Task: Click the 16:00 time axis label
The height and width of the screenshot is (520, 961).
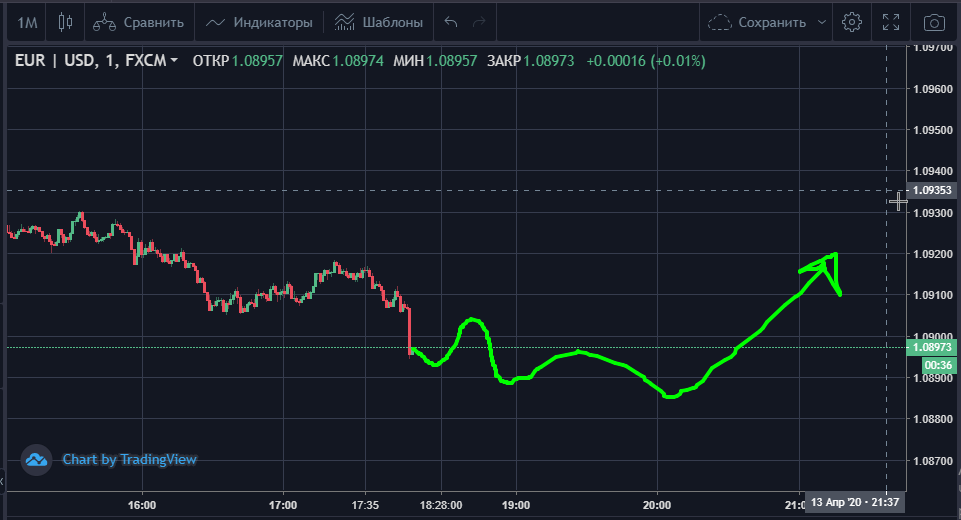Action: (x=142, y=505)
